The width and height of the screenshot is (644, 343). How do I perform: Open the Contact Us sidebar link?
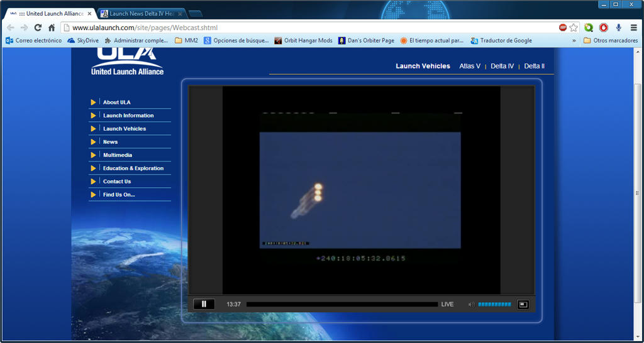116,182
